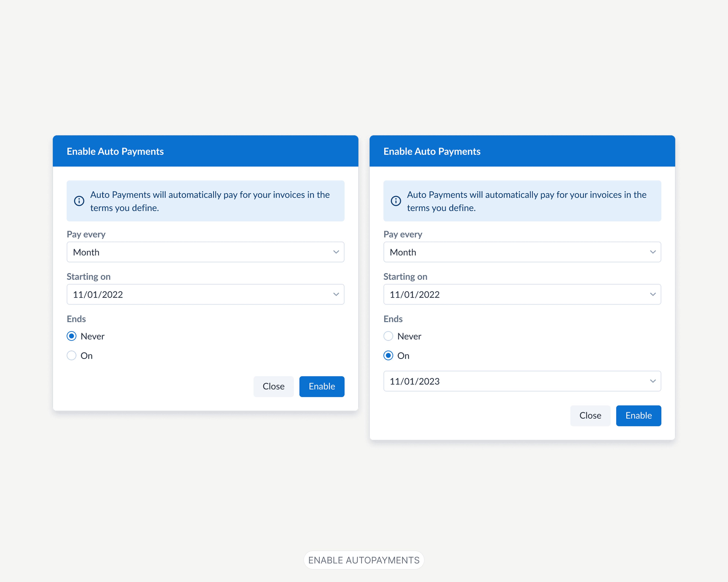Image resolution: width=728 pixels, height=582 pixels.
Task: Click chevron on 11/01/2023 field
Action: pos(653,381)
